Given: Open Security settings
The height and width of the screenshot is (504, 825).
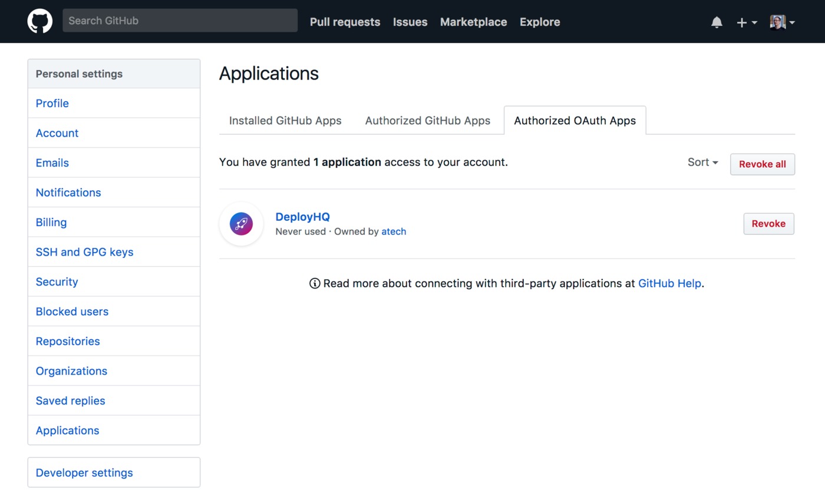Looking at the screenshot, I should 114,281.
